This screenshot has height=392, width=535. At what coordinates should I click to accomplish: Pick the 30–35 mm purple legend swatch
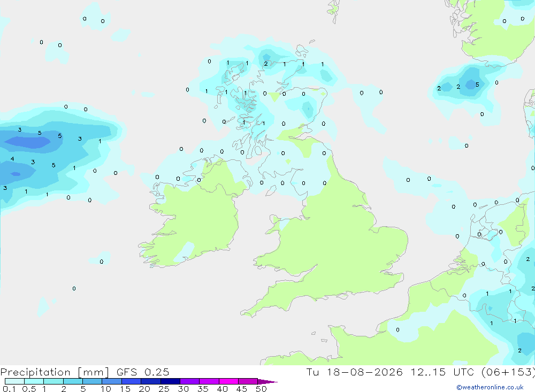(x=190, y=381)
